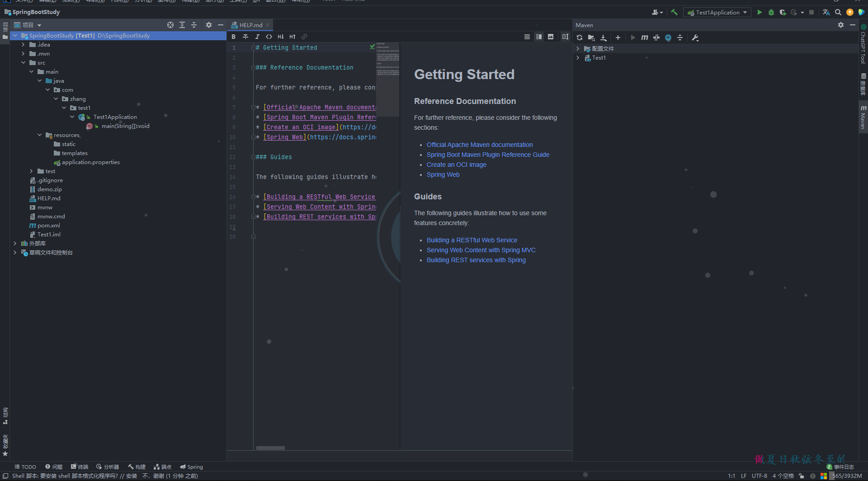Show editor and preview split view
The image size is (868, 481).
pos(539,37)
